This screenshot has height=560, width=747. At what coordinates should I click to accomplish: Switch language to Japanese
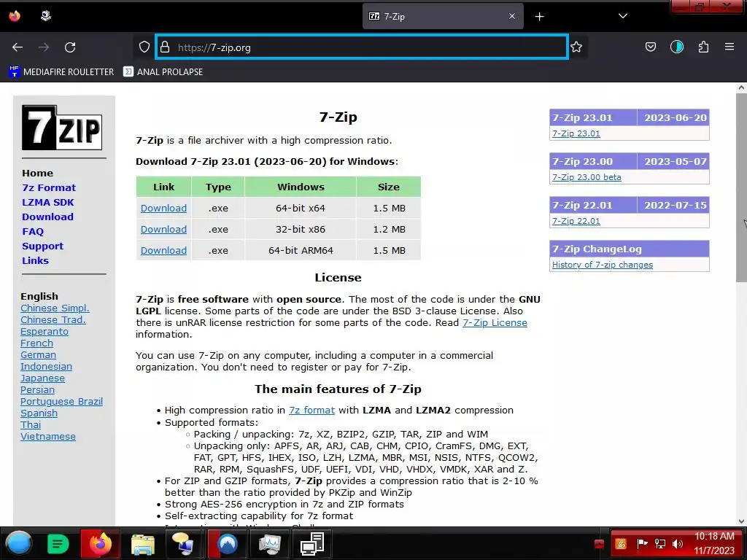coord(42,378)
